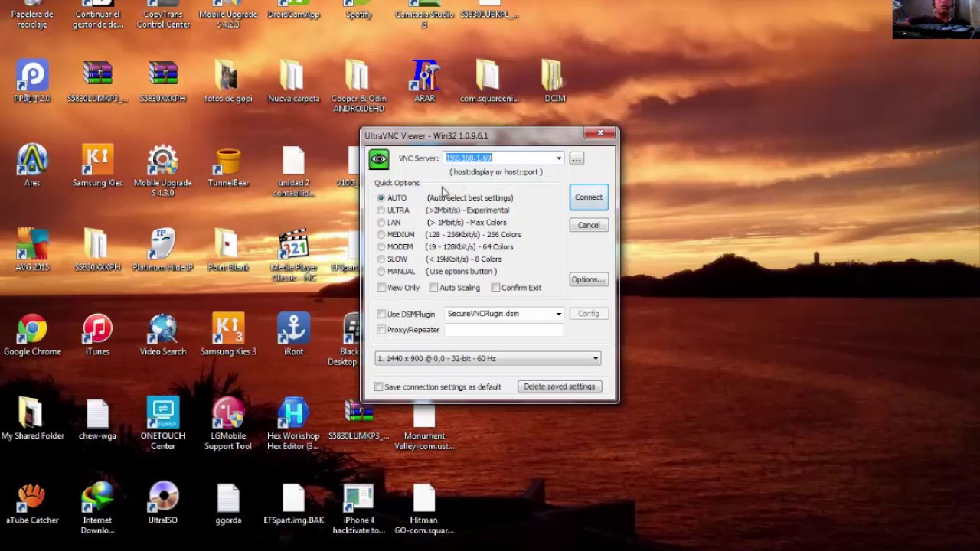The width and height of the screenshot is (980, 551).
Task: Select the AUTO quick option
Action: 381,197
